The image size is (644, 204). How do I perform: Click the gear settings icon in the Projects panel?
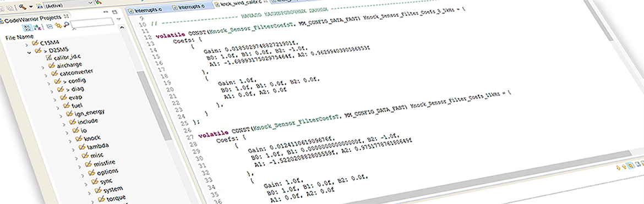(x=58, y=25)
